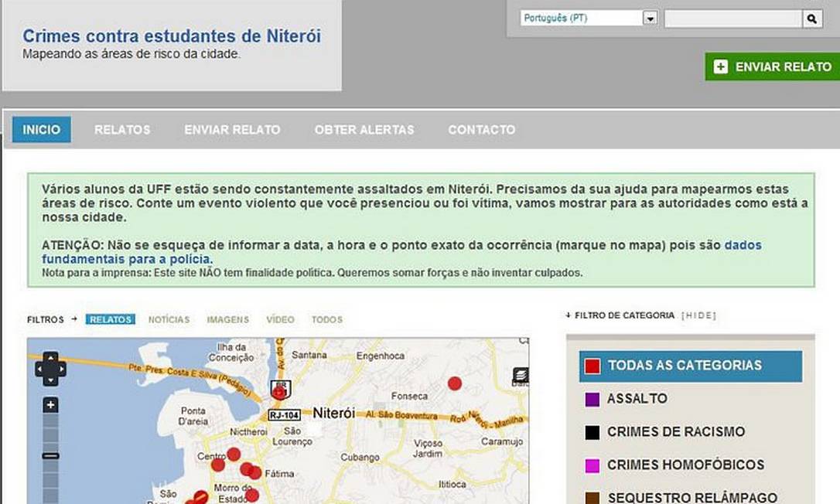Click the search magnifier icon
Screen dimensions: 840x504
point(812,19)
